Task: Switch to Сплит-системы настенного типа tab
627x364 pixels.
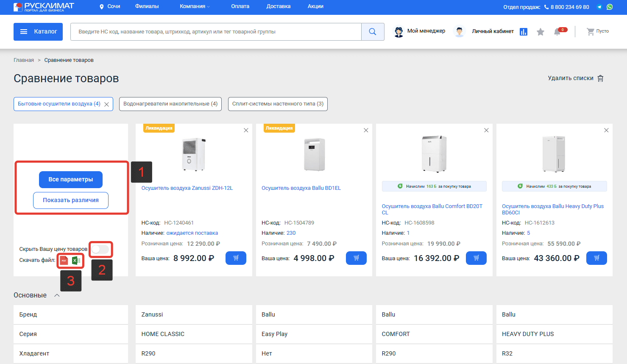Action: tap(278, 104)
